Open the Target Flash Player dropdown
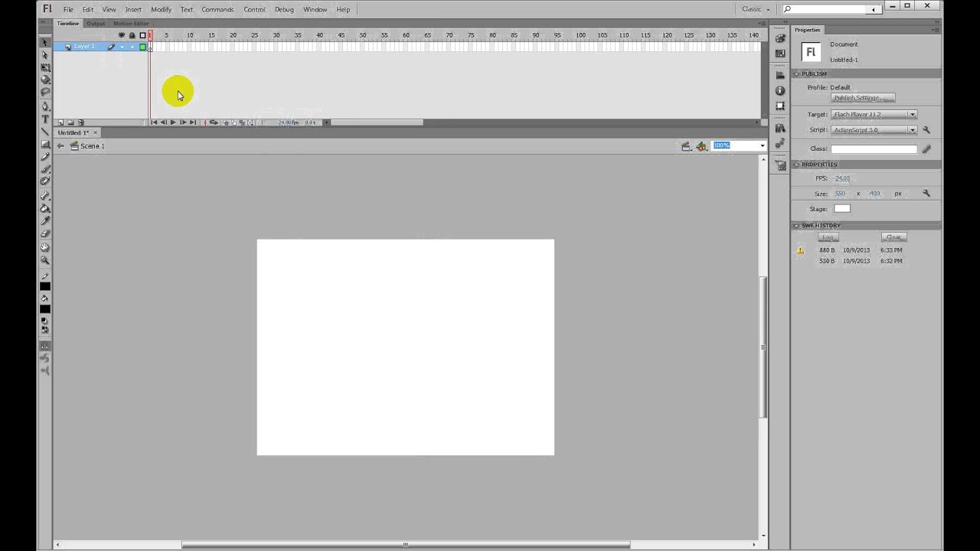980x551 pixels. coord(874,114)
